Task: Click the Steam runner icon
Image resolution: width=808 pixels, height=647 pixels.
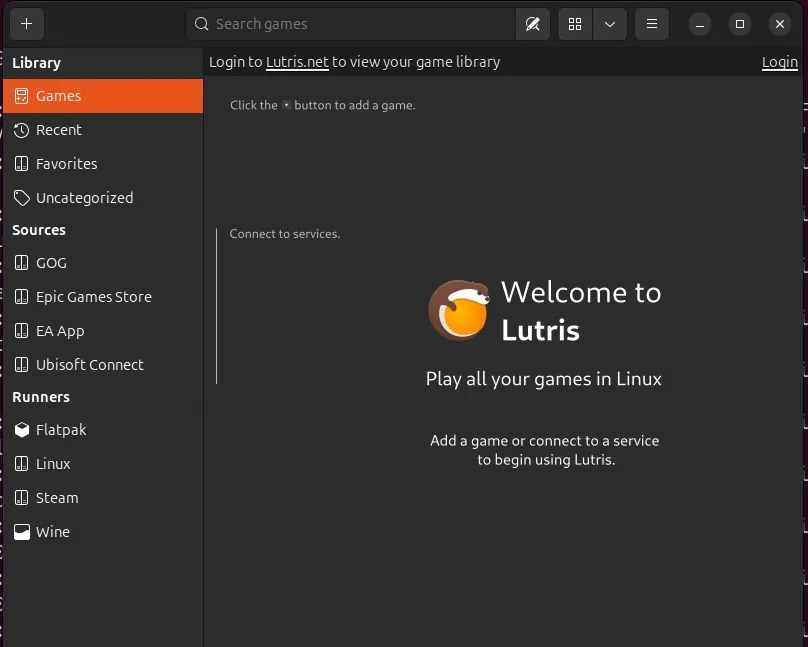Action: tap(21, 498)
